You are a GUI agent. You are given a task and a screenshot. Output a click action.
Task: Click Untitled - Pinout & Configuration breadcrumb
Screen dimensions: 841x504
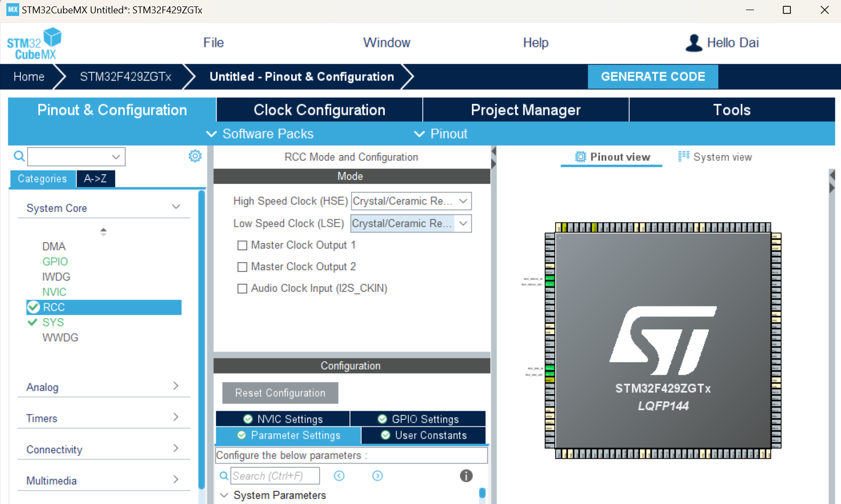[302, 77]
